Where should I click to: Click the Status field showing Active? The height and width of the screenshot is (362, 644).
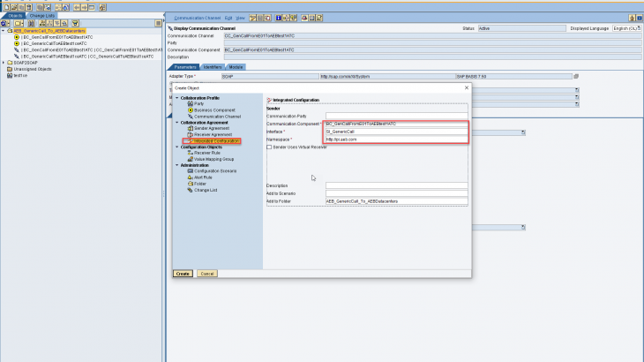click(x=521, y=28)
